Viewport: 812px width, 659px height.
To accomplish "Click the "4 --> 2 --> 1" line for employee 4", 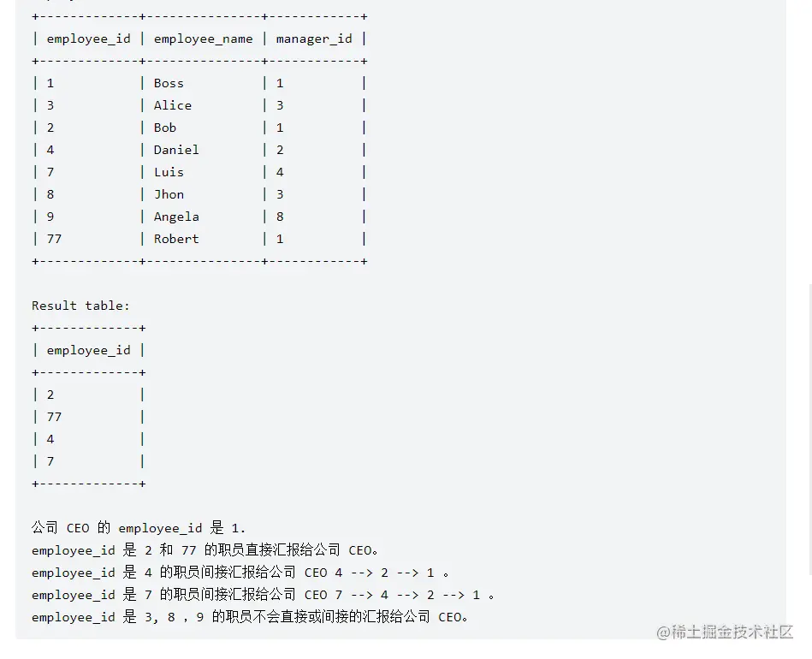I will pyautogui.click(x=384, y=573).
